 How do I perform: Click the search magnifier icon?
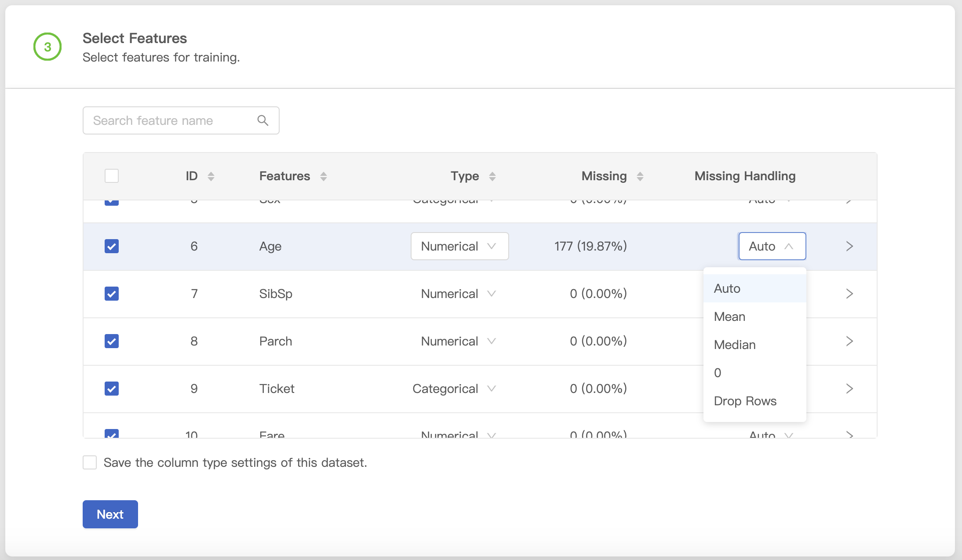coord(263,120)
